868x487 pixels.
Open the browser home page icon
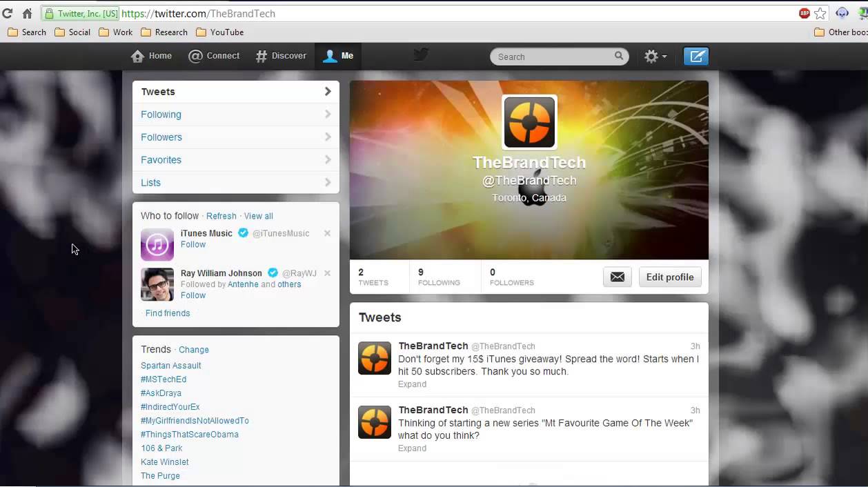pyautogui.click(x=27, y=13)
